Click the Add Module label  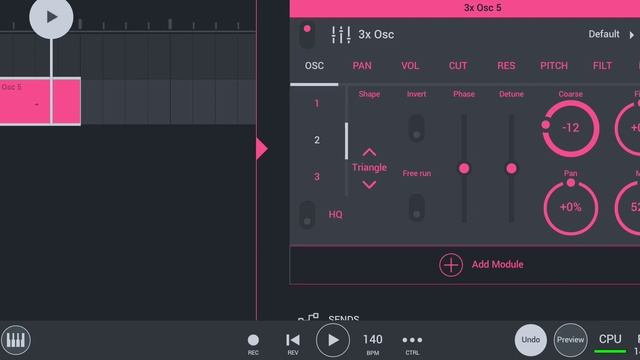[x=498, y=264]
